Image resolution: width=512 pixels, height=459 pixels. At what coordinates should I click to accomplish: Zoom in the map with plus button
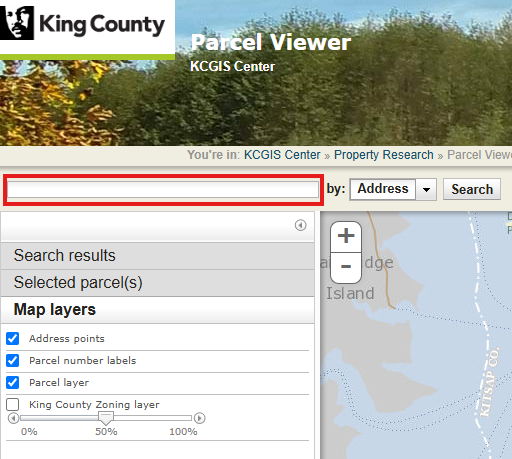click(x=346, y=236)
